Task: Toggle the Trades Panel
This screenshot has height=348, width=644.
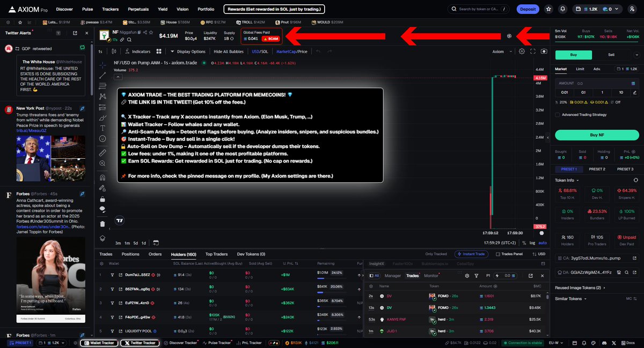Action: [x=508, y=254]
